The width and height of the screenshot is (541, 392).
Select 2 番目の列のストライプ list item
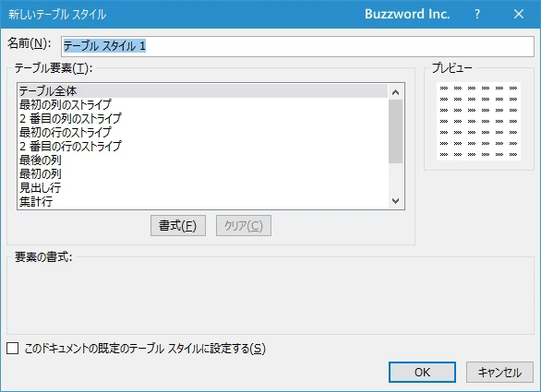click(x=203, y=119)
